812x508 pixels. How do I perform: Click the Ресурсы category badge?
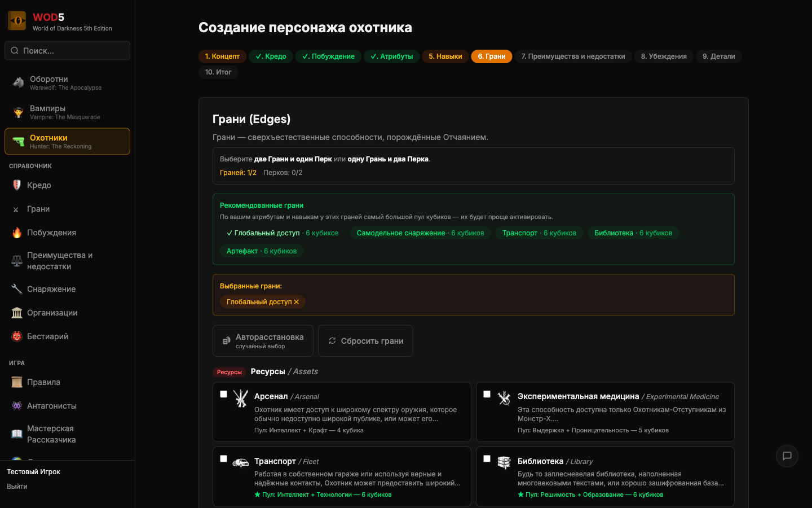[x=229, y=372]
